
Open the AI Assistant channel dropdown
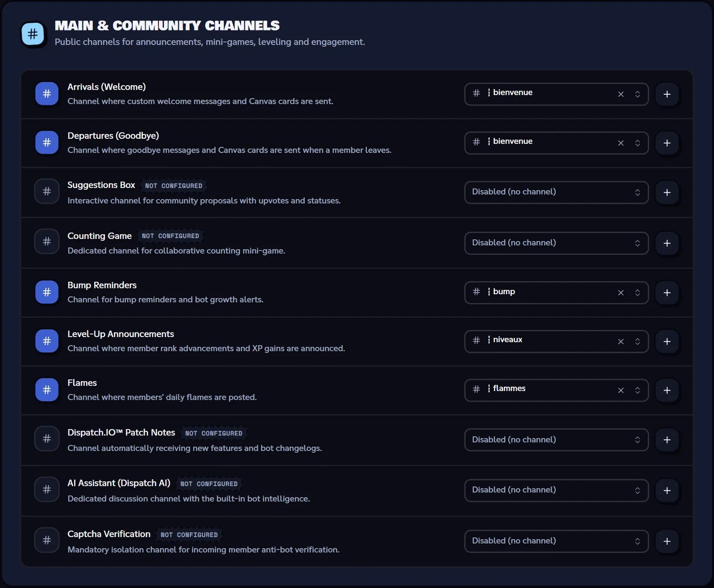point(556,490)
